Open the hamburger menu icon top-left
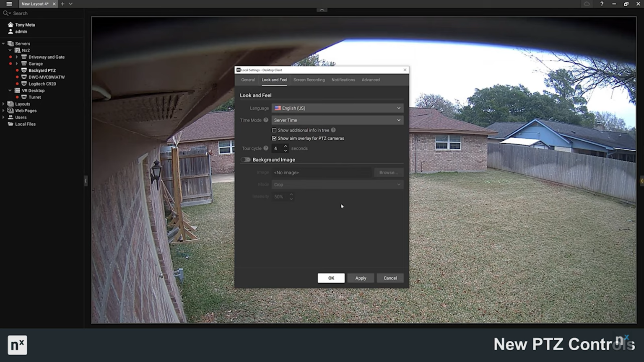 pyautogui.click(x=8, y=4)
